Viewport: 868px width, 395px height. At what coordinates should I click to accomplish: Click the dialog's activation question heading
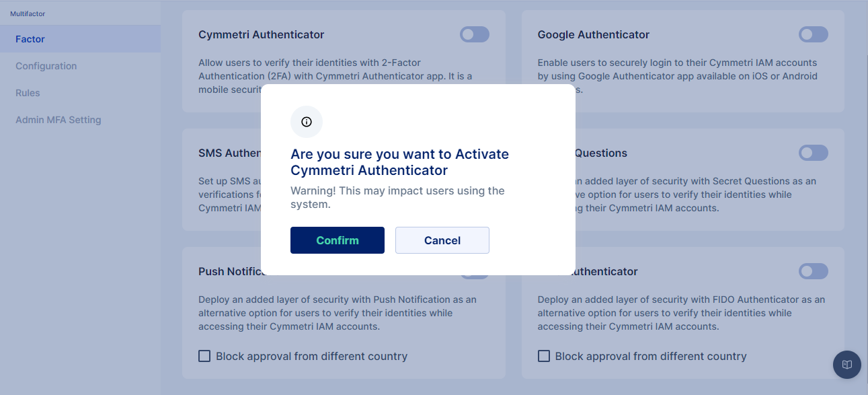point(399,162)
